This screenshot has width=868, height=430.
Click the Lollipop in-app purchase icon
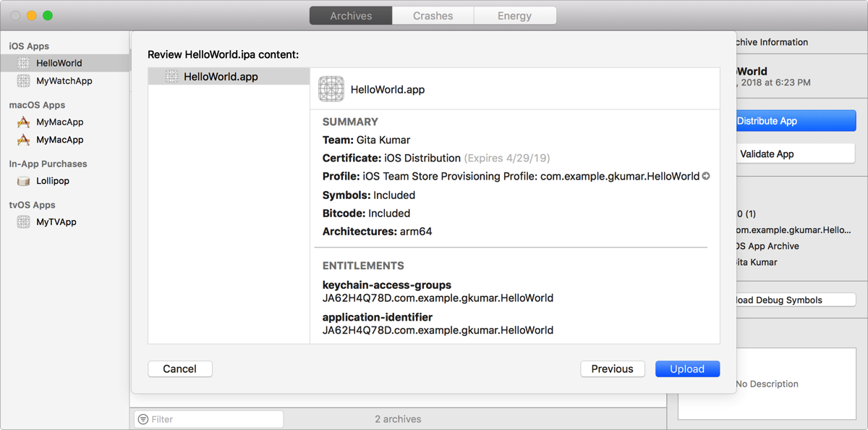[24, 181]
